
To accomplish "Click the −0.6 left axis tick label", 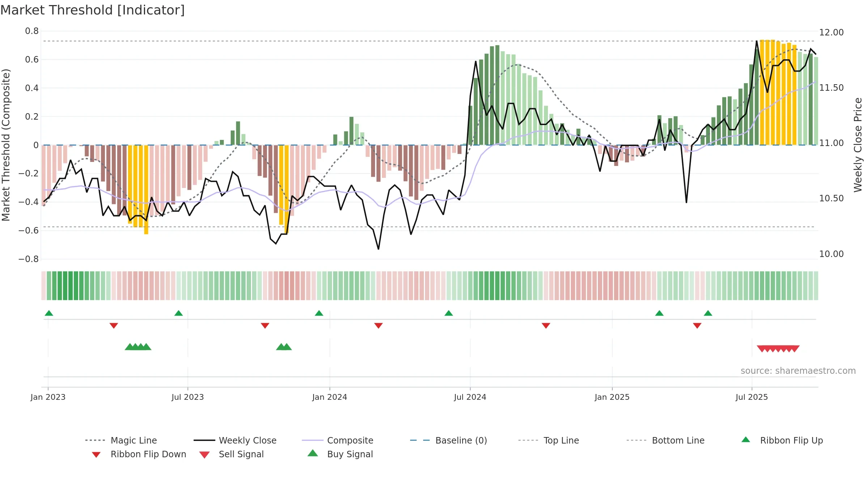I will pos(29,231).
